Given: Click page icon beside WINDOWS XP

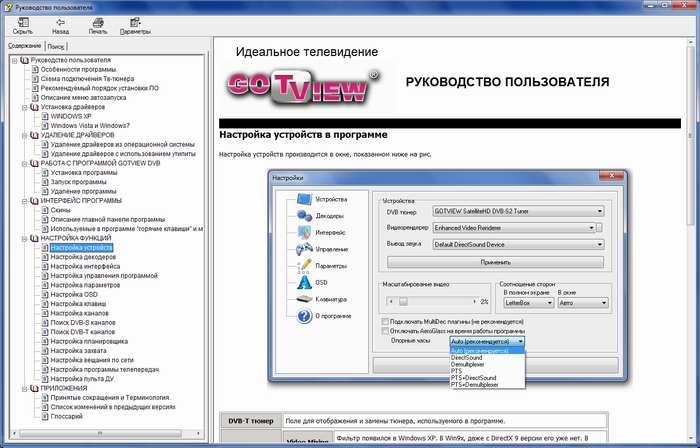Looking at the screenshot, I should [x=45, y=116].
